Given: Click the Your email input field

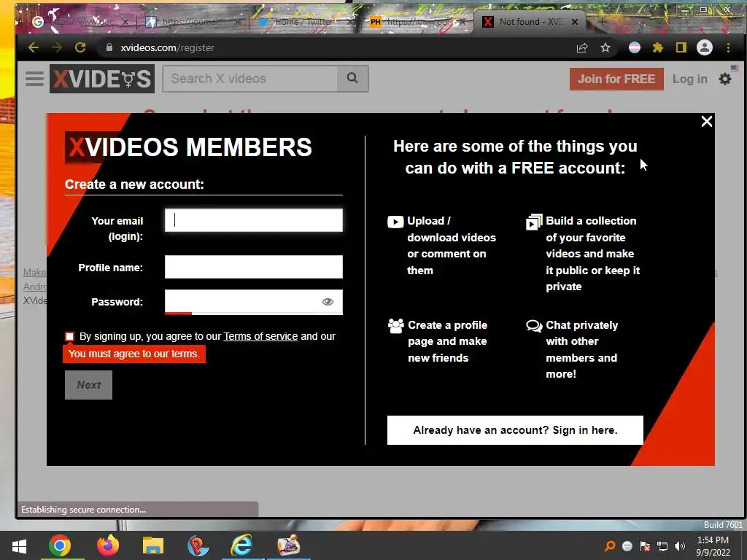Looking at the screenshot, I should coord(253,220).
